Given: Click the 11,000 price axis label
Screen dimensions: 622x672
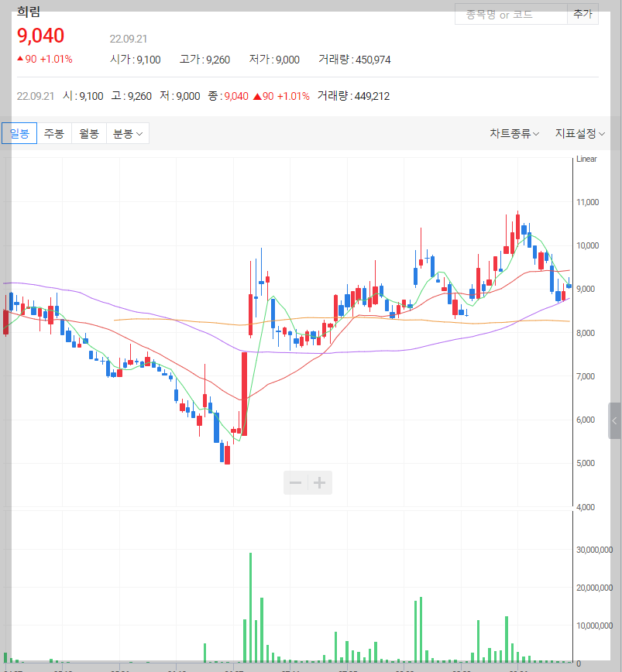Looking at the screenshot, I should [587, 202].
